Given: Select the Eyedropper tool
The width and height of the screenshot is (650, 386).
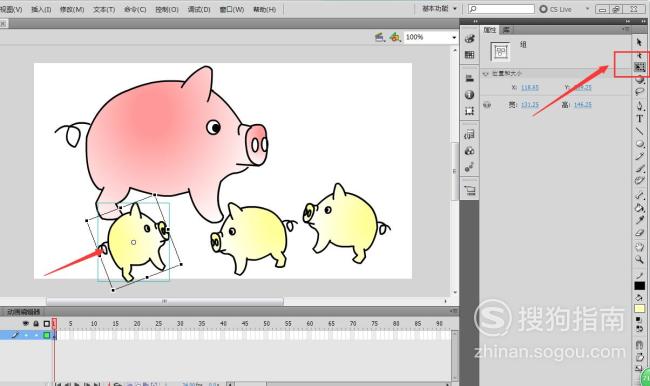Looking at the screenshot, I should click(x=639, y=220).
